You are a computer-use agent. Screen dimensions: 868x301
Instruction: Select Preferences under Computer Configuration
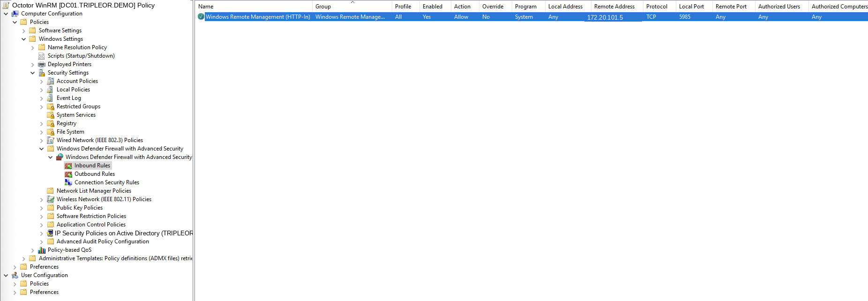coord(44,267)
